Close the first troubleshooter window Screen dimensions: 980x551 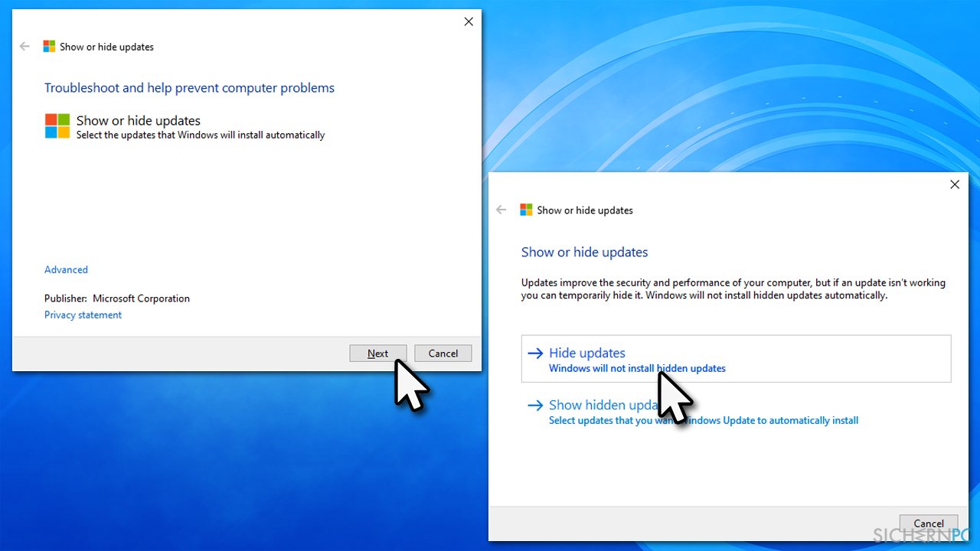tap(469, 21)
